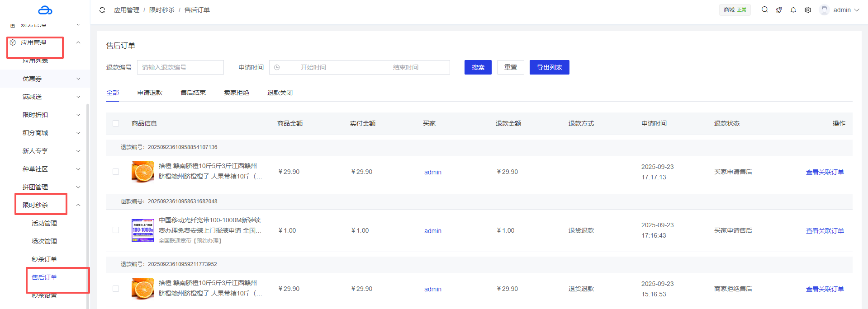Open the search icon in top bar

tap(764, 9)
